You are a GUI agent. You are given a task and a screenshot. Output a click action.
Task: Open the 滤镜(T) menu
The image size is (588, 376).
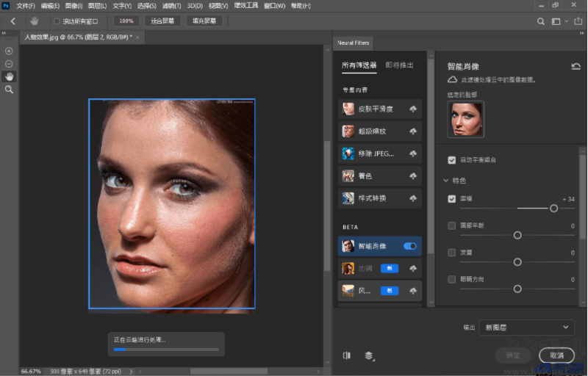171,6
